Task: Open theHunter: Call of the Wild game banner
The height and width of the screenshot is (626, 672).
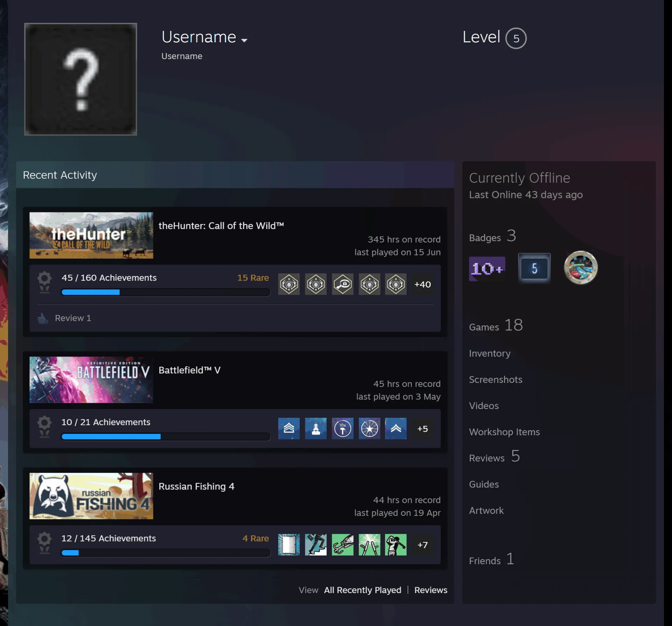Action: pyautogui.click(x=91, y=235)
